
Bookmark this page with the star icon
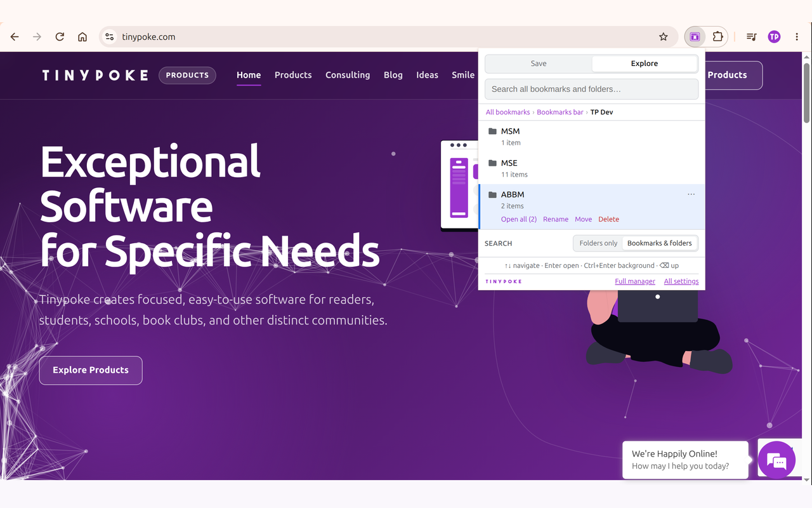664,37
